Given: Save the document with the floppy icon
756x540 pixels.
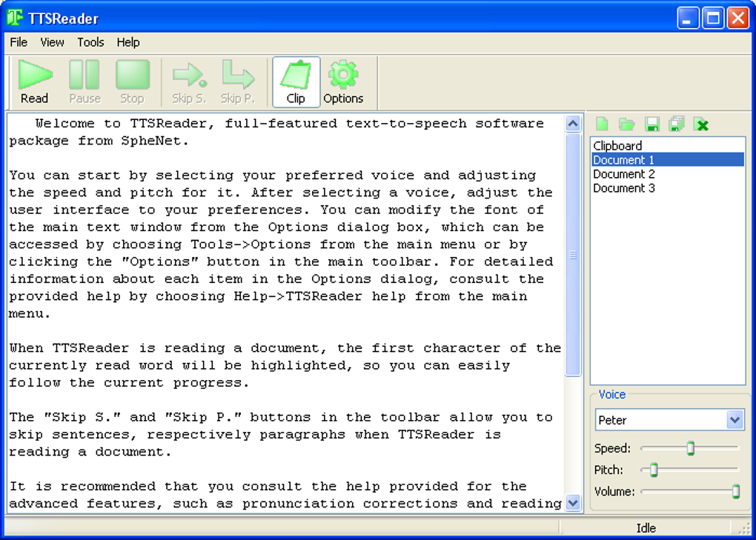Looking at the screenshot, I should tap(651, 124).
